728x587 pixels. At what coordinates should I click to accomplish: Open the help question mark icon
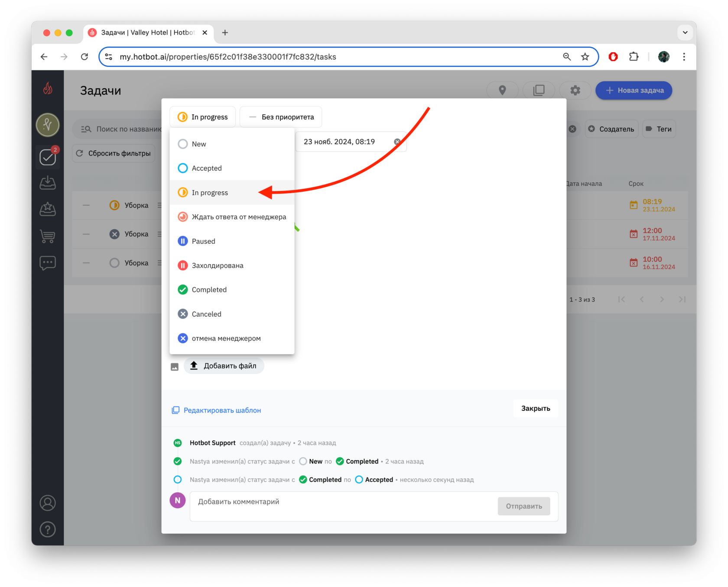point(48,529)
